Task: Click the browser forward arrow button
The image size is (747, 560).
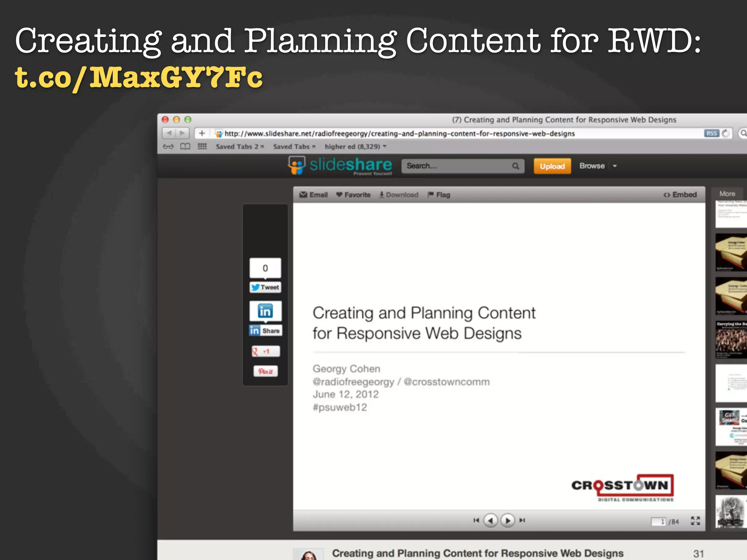Action: [182, 133]
